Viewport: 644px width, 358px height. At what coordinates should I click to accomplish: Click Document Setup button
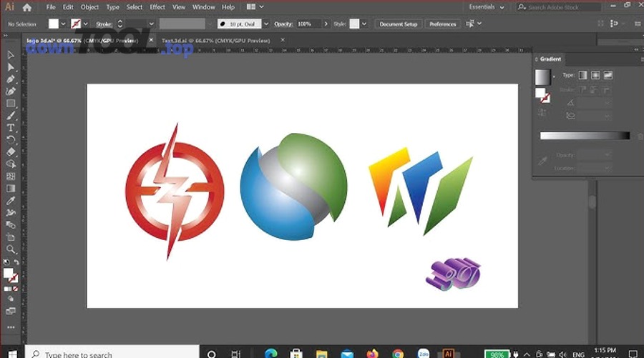coord(398,24)
